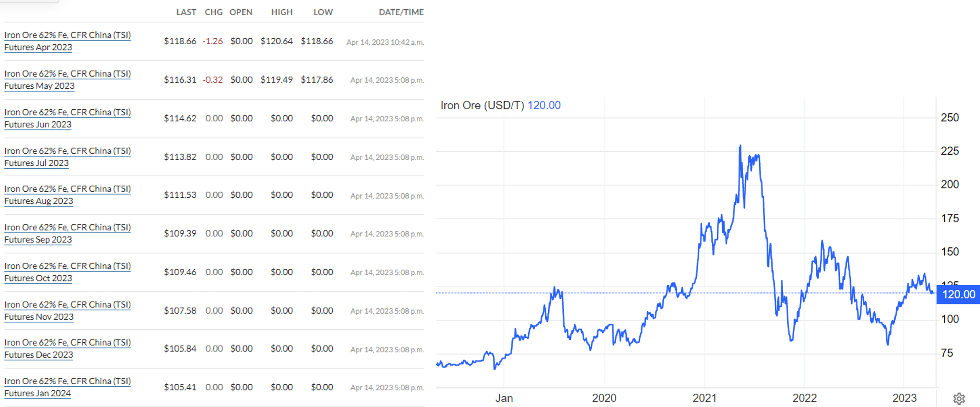
Task: Click the Jan label on chart x-axis
Action: point(504,398)
